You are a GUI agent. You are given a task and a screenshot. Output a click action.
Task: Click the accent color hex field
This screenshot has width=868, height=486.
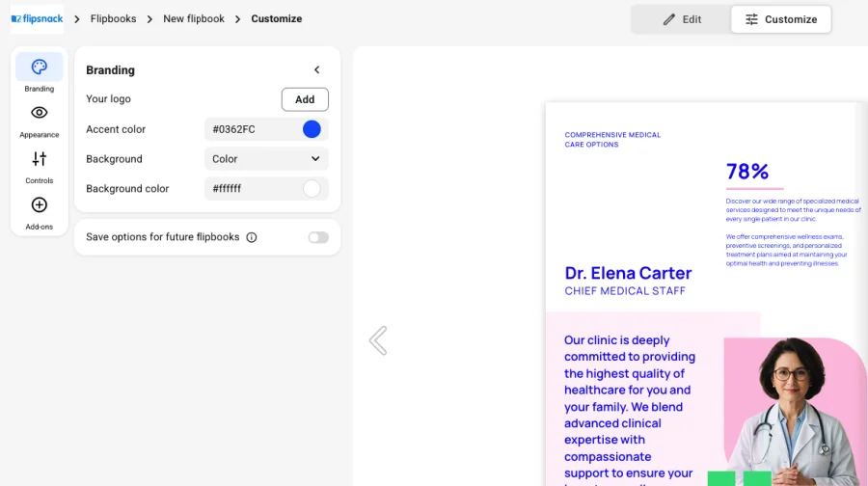pyautogui.click(x=252, y=129)
